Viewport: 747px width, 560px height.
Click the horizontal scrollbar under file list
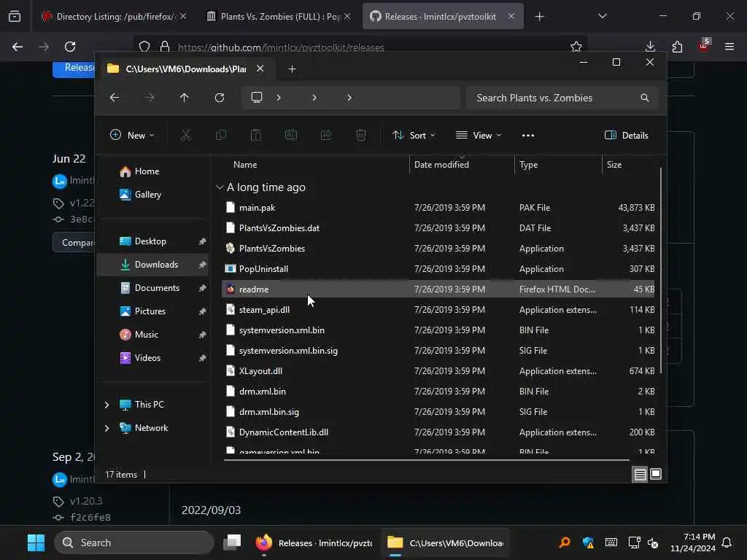(426, 460)
